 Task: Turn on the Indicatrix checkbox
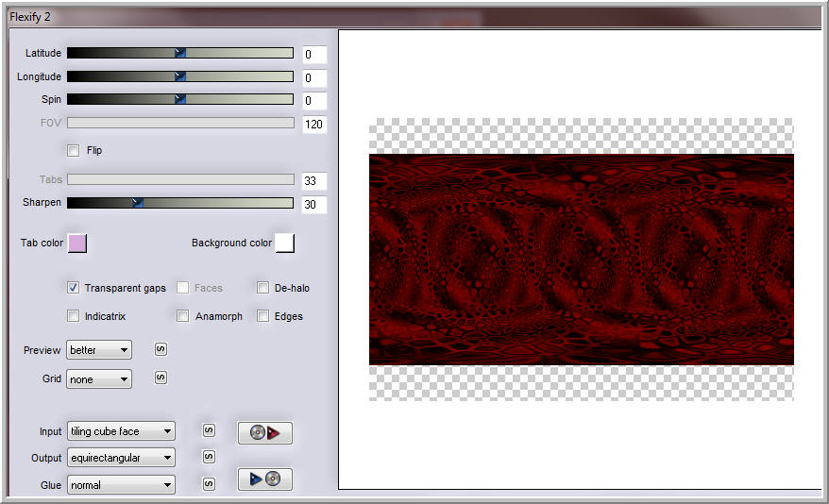coord(74,316)
